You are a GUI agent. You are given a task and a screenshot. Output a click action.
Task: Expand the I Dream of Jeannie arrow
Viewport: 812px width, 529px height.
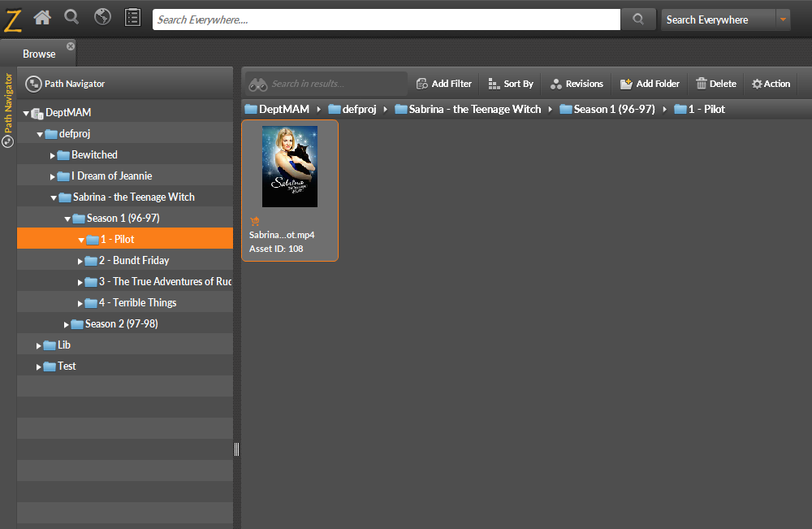[x=52, y=176]
